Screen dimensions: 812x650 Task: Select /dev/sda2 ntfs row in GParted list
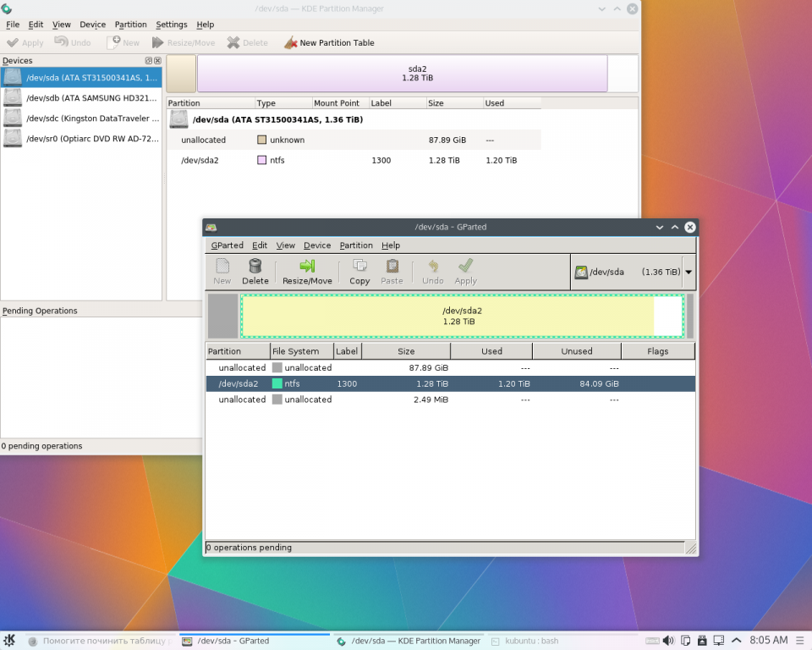(x=450, y=383)
